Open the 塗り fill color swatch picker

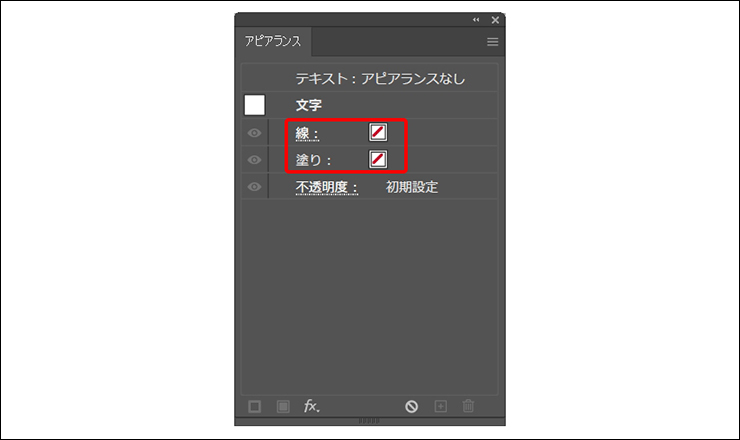click(x=378, y=160)
